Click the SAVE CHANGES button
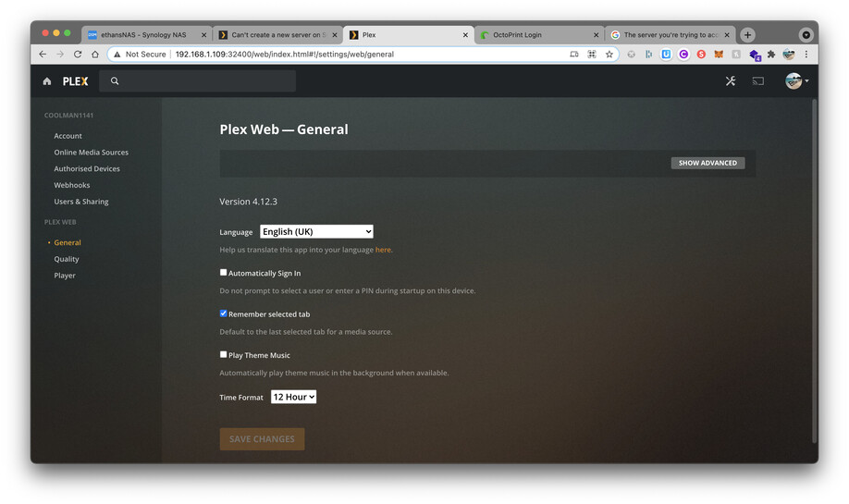Viewport: 849px width, 504px height. (262, 439)
